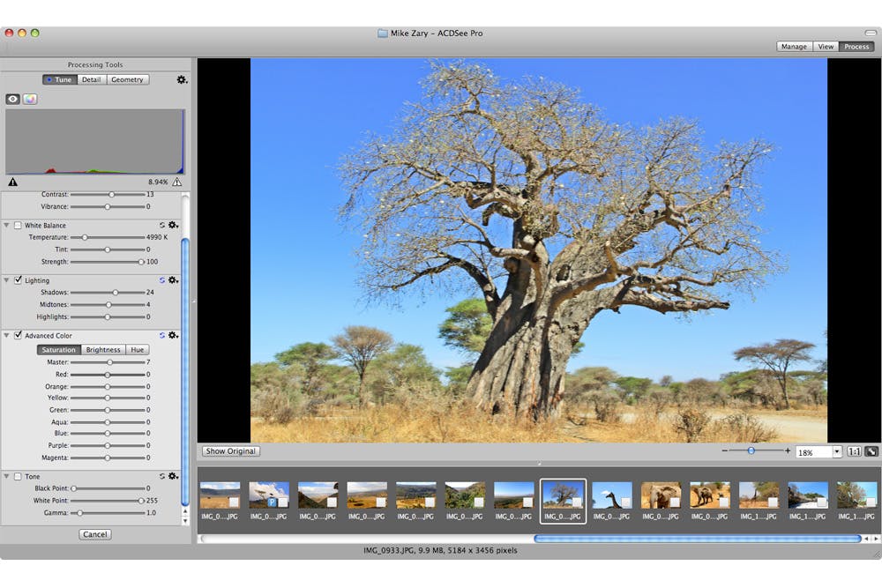Reset the Lighting group

[x=162, y=280]
